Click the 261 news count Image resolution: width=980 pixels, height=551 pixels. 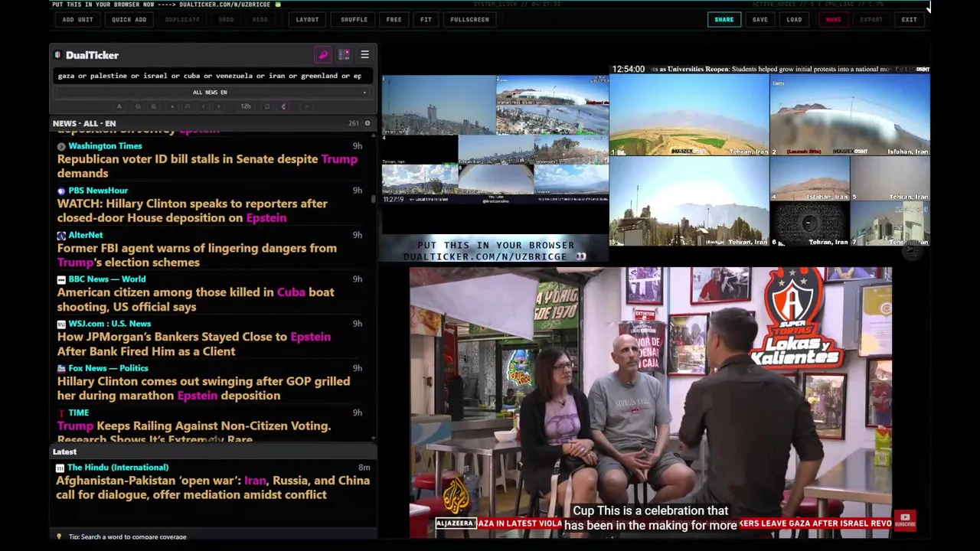(x=353, y=123)
